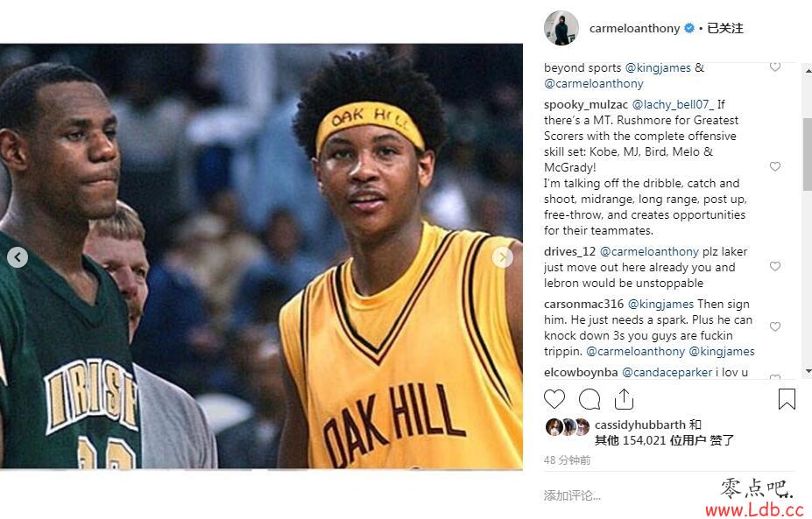Save post with bookmark icon
The image size is (812, 519).
click(x=787, y=399)
